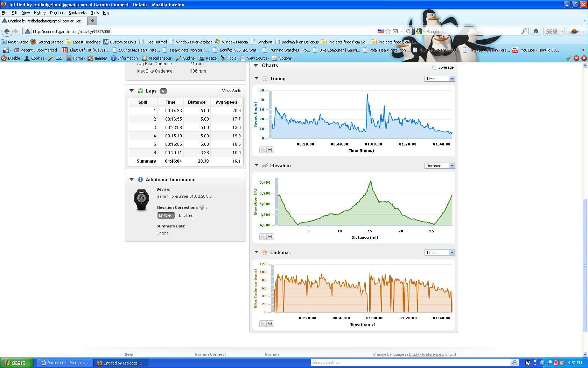Zoom in on the Cadence chart

click(263, 324)
